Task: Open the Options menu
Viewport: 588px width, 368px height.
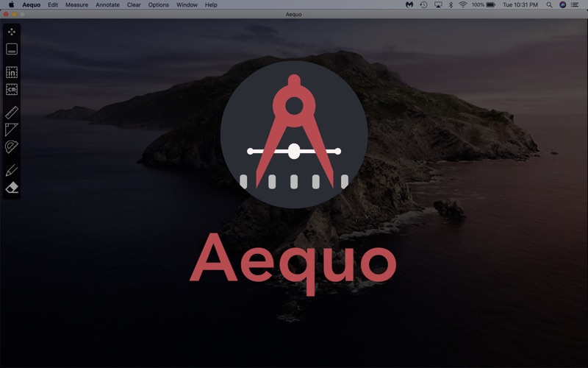Action: pos(159,5)
